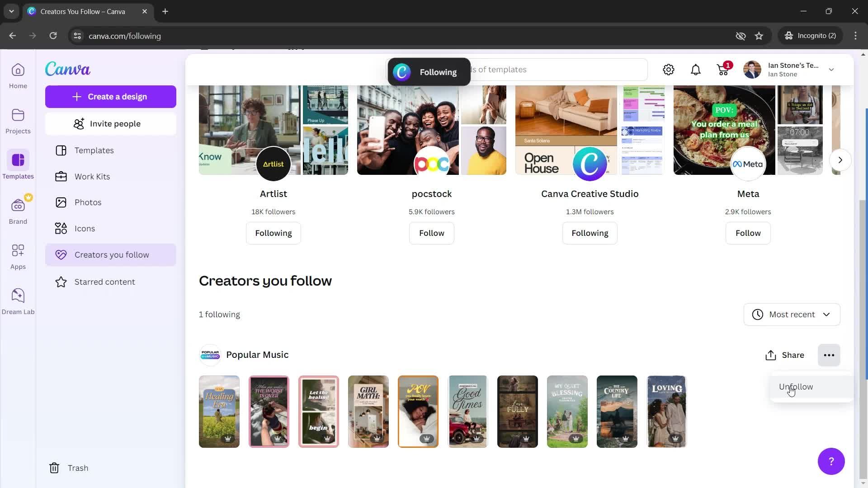Viewport: 868px width, 488px height.
Task: Click the Unfollow option in context menu
Action: 796,386
